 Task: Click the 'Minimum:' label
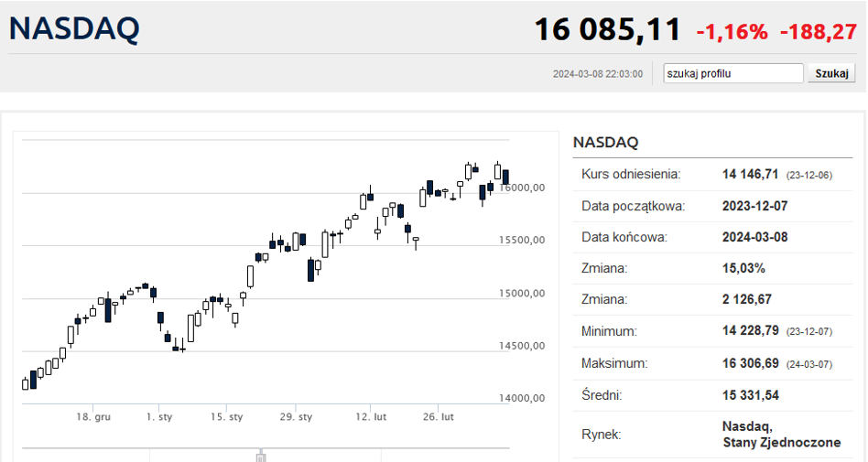coord(609,331)
